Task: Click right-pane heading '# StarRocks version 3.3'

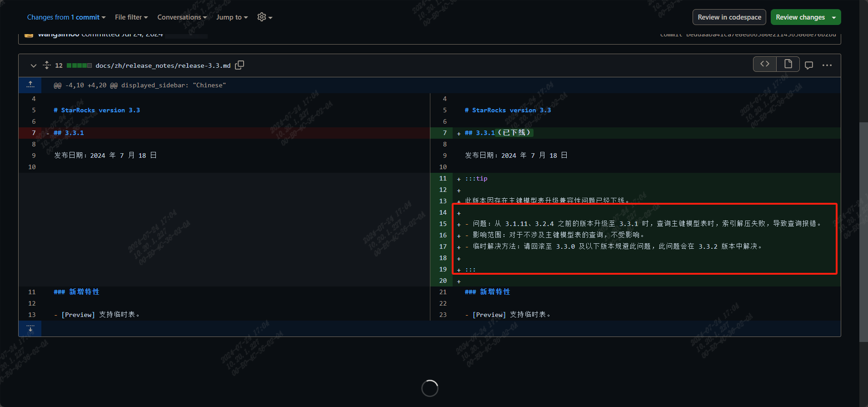Action: click(508, 110)
